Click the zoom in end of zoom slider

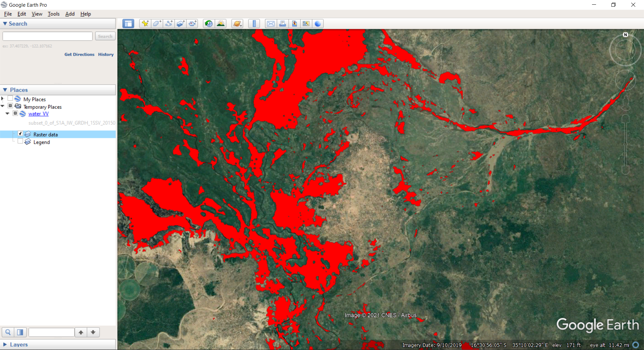pyautogui.click(x=626, y=119)
